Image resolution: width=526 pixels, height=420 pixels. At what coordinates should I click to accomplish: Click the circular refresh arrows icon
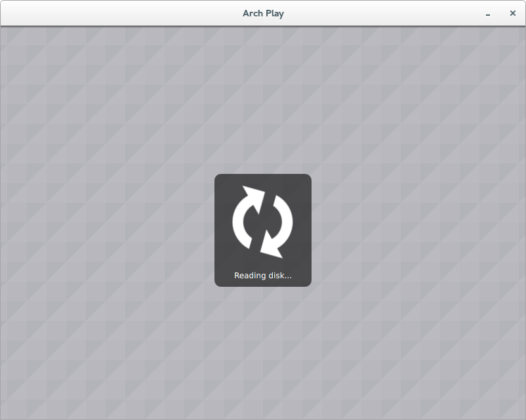(x=262, y=222)
